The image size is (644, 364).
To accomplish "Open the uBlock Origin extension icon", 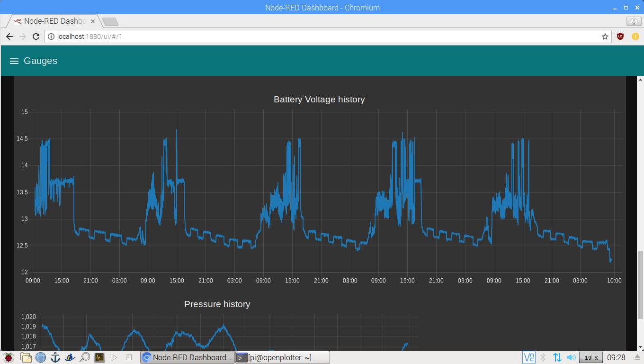I will [620, 36].
